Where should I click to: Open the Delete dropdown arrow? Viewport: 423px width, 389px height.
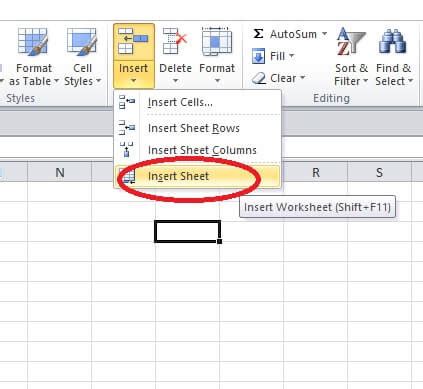coord(175,81)
